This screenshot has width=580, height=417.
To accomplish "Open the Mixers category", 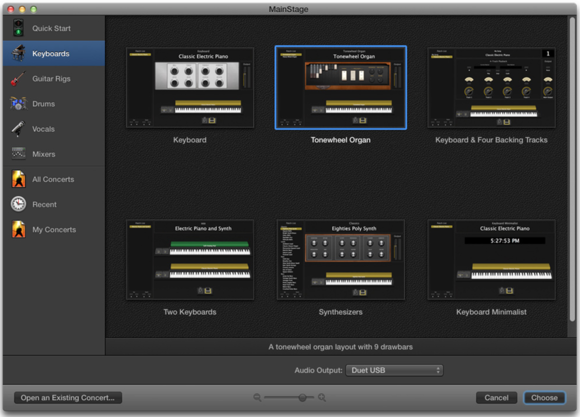I will (x=54, y=154).
